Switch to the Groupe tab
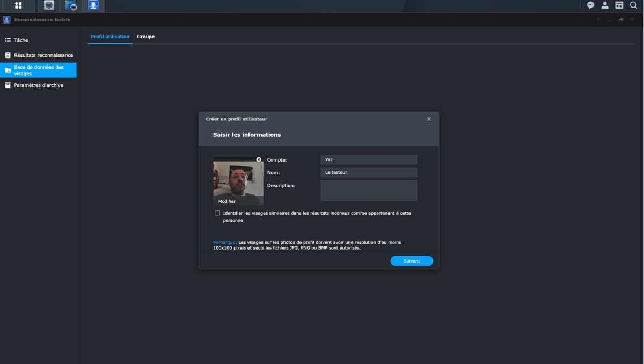 click(145, 37)
